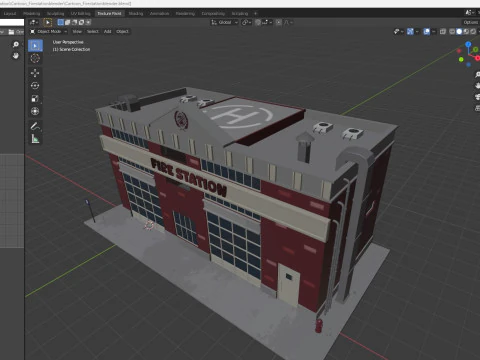Click the bright green negative Y gizmo circle
Viewport: 480px width, 360px height.
pyautogui.click(x=461, y=60)
